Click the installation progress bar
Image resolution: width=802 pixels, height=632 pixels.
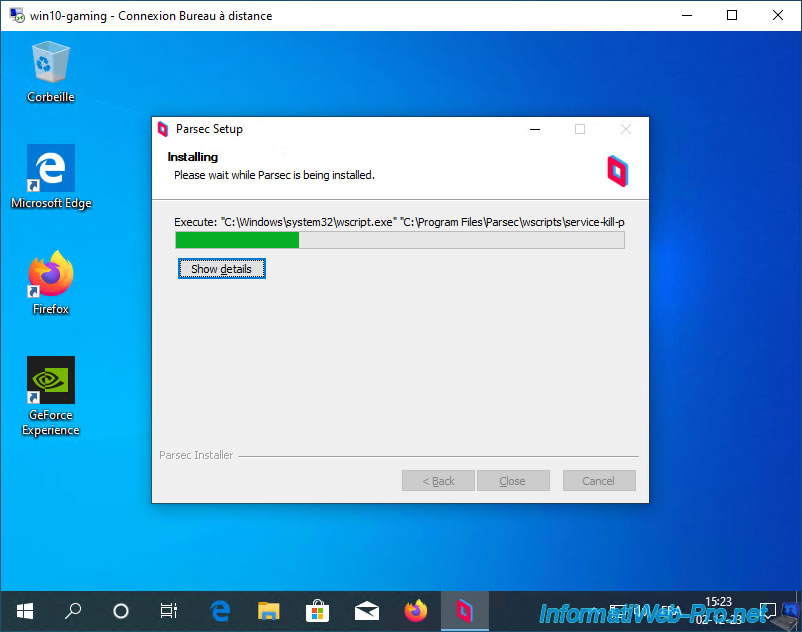[x=399, y=240]
